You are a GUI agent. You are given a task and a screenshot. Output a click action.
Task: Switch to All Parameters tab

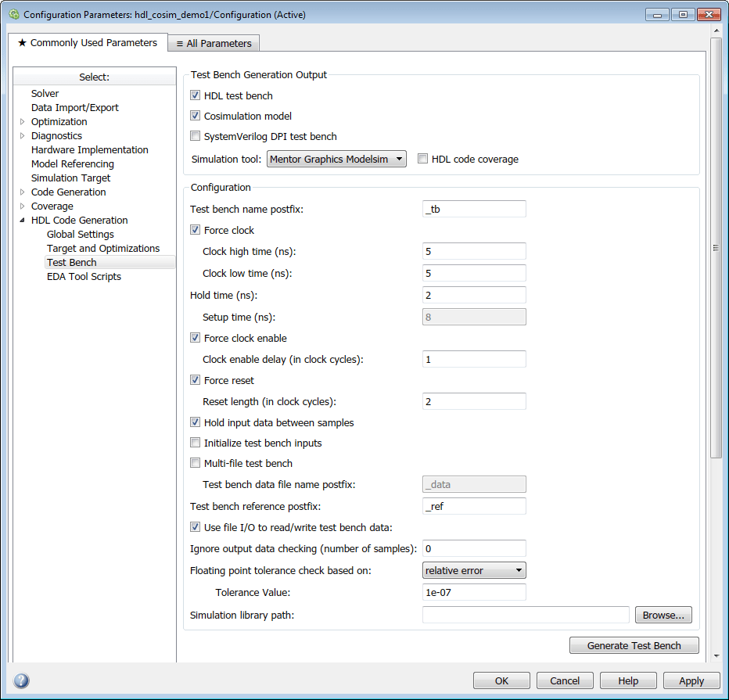[x=214, y=43]
